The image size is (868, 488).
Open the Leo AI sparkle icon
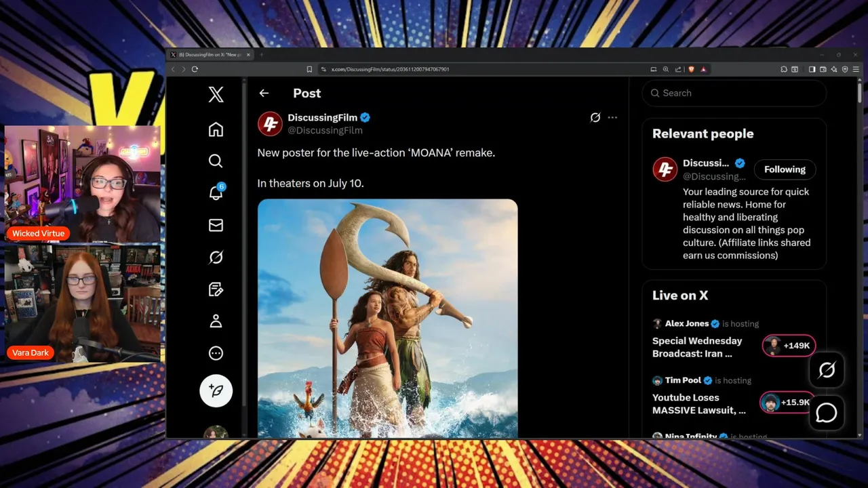pyautogui.click(x=834, y=69)
